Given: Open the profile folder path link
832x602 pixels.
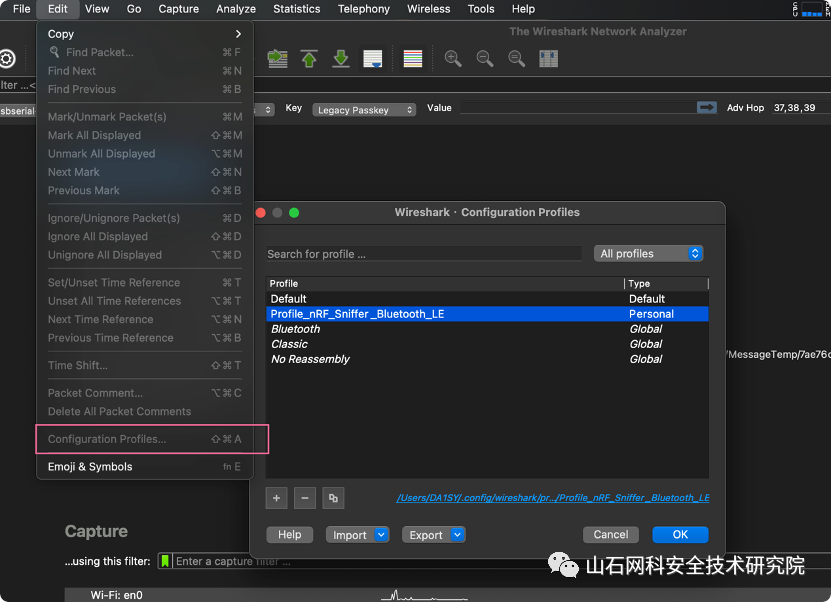Looking at the screenshot, I should 552,498.
